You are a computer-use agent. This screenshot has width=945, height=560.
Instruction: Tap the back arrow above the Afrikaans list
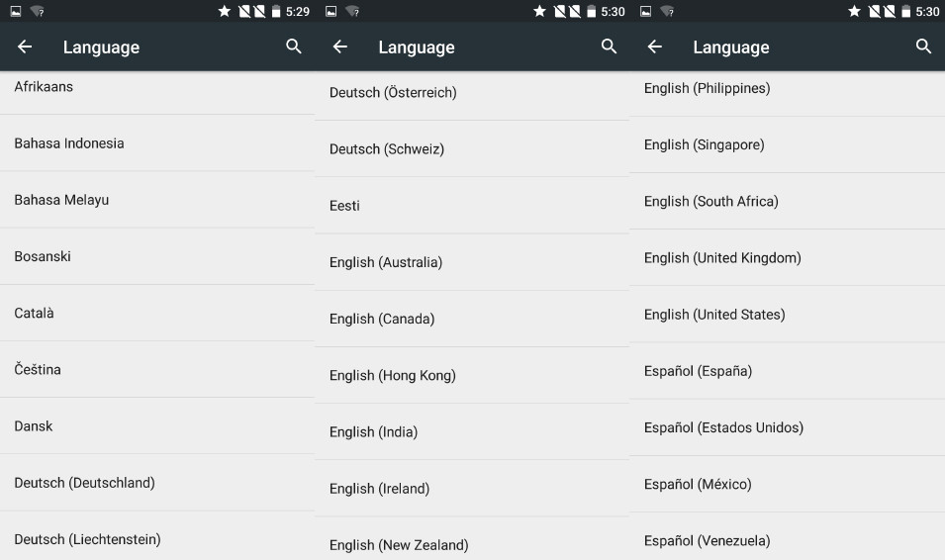coord(25,47)
